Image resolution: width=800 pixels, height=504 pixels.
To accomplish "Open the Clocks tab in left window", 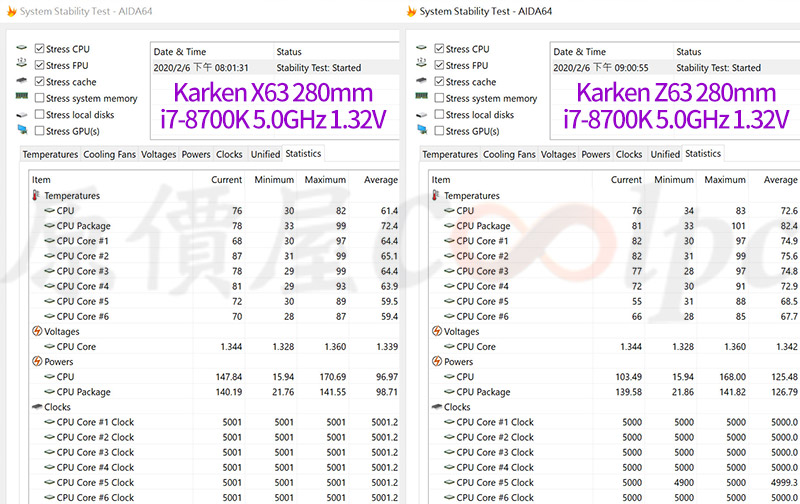I will tap(229, 155).
